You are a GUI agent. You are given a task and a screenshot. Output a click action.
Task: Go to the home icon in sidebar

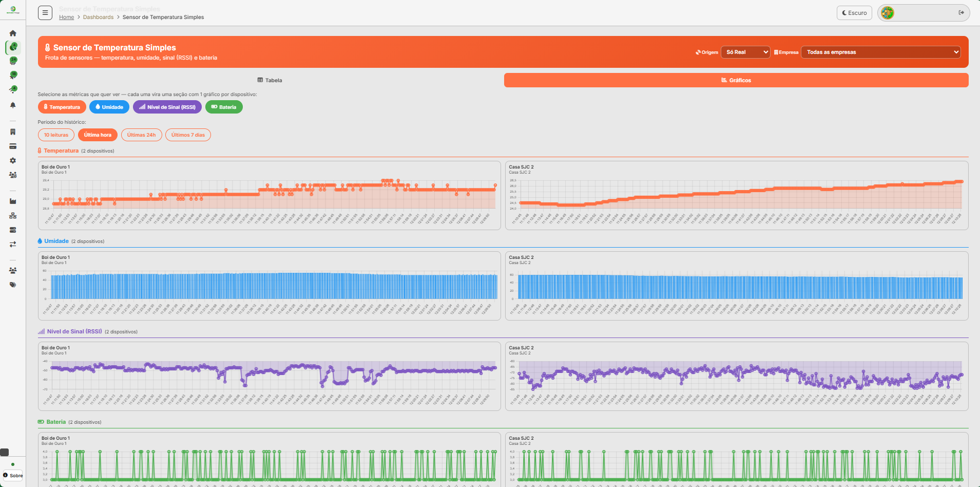13,33
